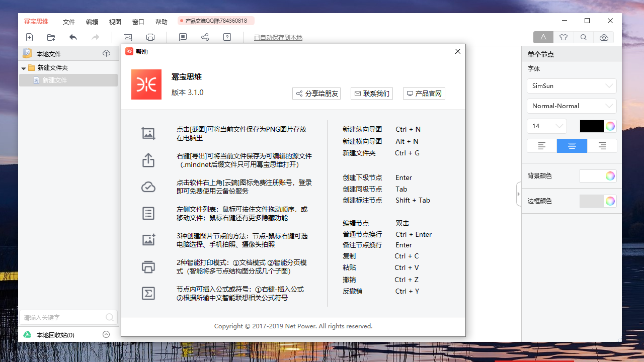Image resolution: width=644 pixels, height=362 pixels.
Task: Expand the 本地回收站 chevron
Action: [x=106, y=335]
